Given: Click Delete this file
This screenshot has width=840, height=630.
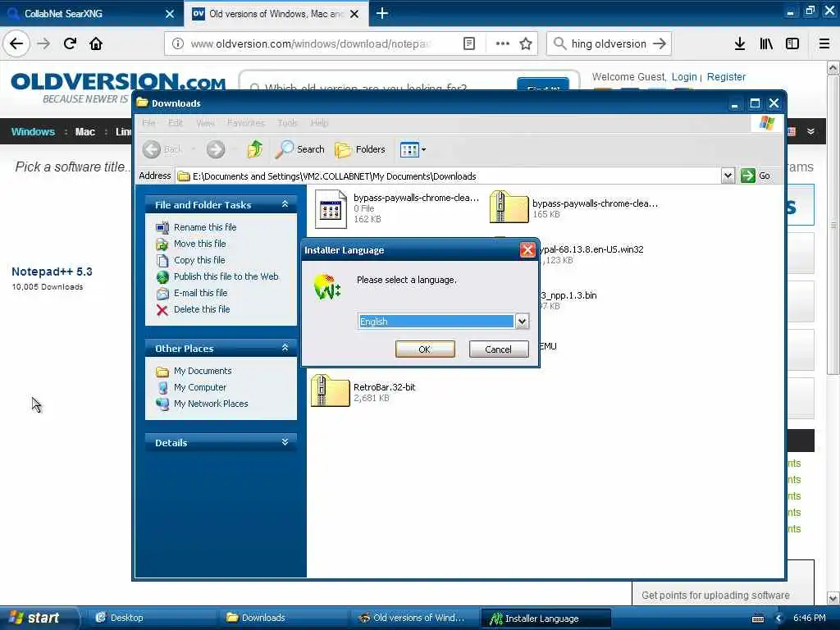Looking at the screenshot, I should [x=202, y=309].
